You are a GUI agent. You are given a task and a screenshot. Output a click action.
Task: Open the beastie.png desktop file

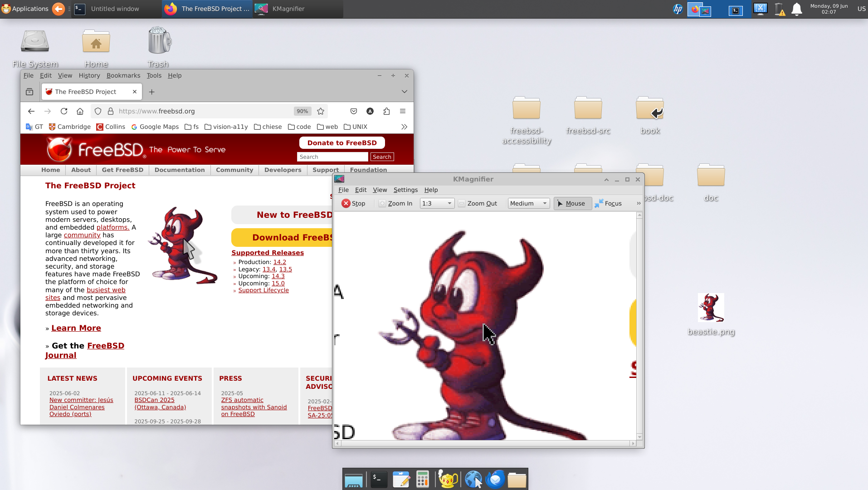point(711,314)
